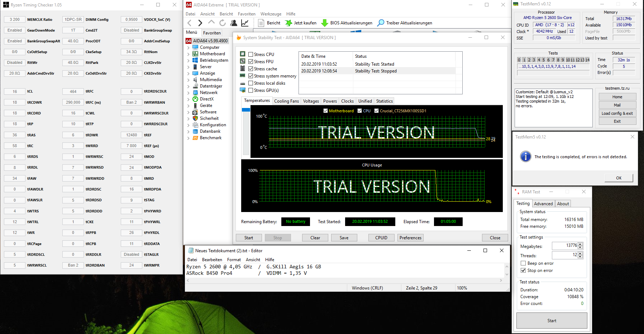Click the Datenbank icon in the tree
644x334 pixels.
(195, 131)
